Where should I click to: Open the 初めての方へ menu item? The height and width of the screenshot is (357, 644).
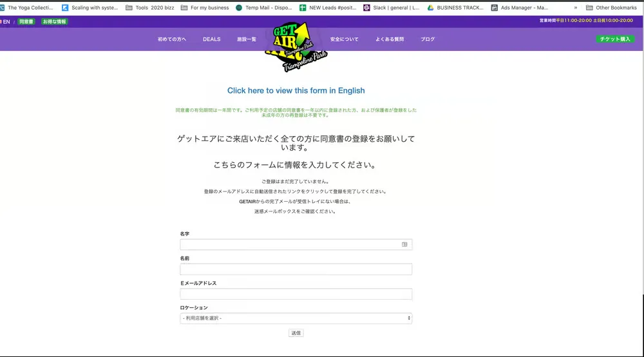(172, 39)
